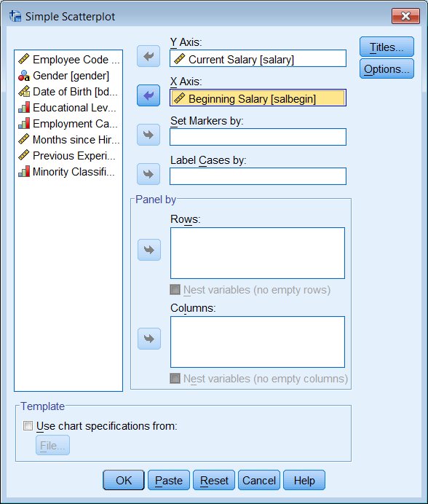Select Date of Birth variable
Screen dimensions: 428x504
[x=68, y=92]
